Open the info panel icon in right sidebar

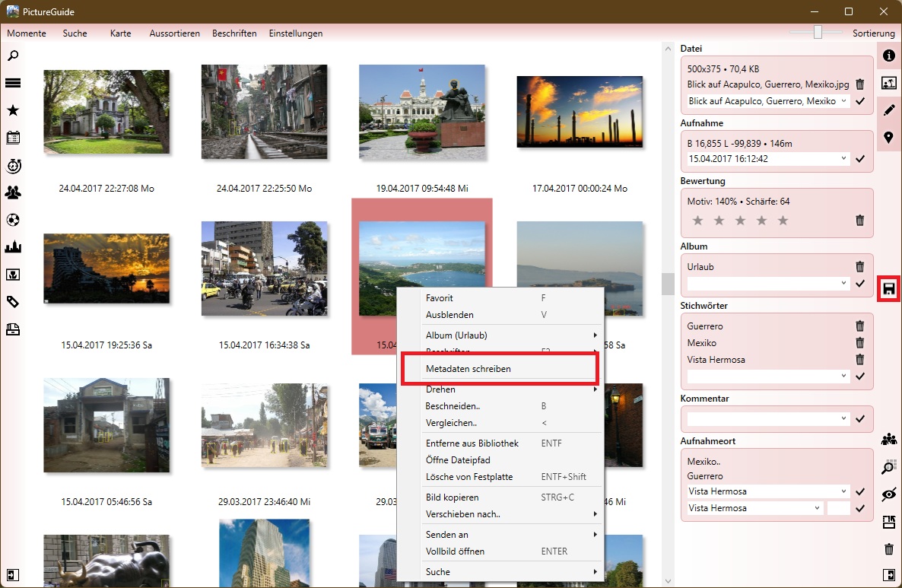point(888,56)
